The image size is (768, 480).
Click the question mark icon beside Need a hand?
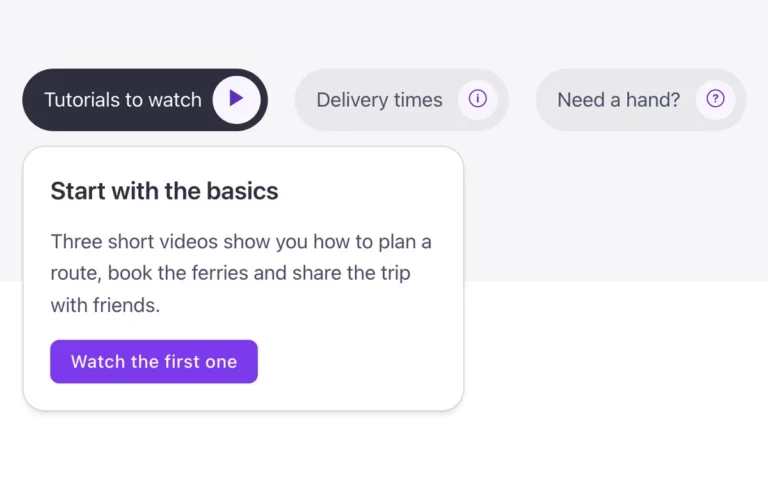coord(715,98)
